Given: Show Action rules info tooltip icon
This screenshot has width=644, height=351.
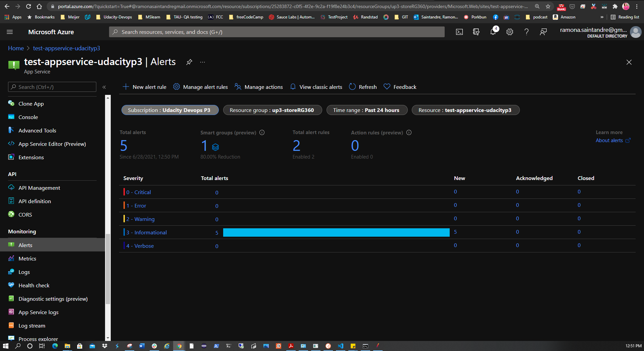Looking at the screenshot, I should point(409,132).
